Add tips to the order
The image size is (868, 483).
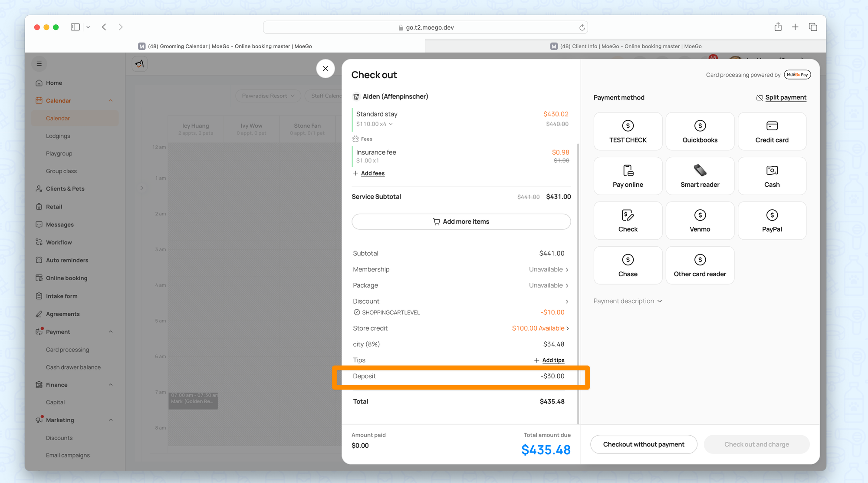552,361
